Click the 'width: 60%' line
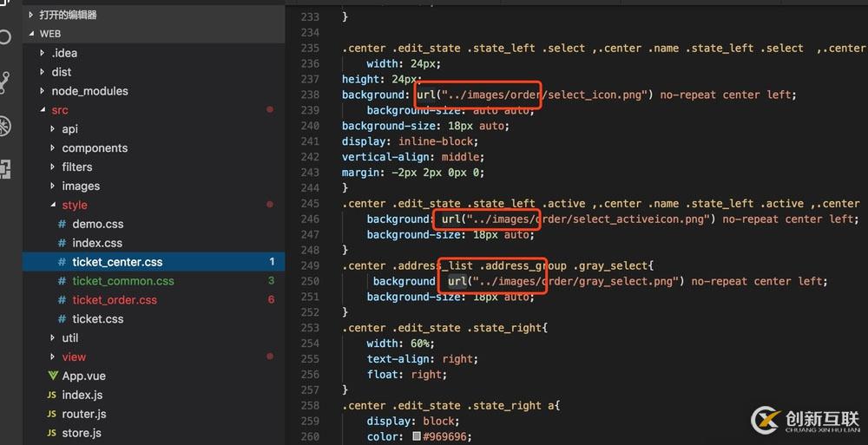 [400, 344]
